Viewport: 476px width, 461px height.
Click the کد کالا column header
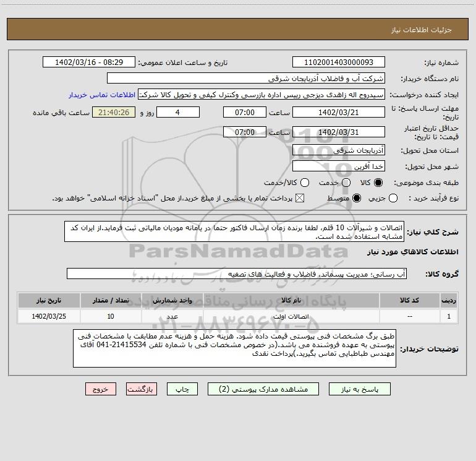409,300
